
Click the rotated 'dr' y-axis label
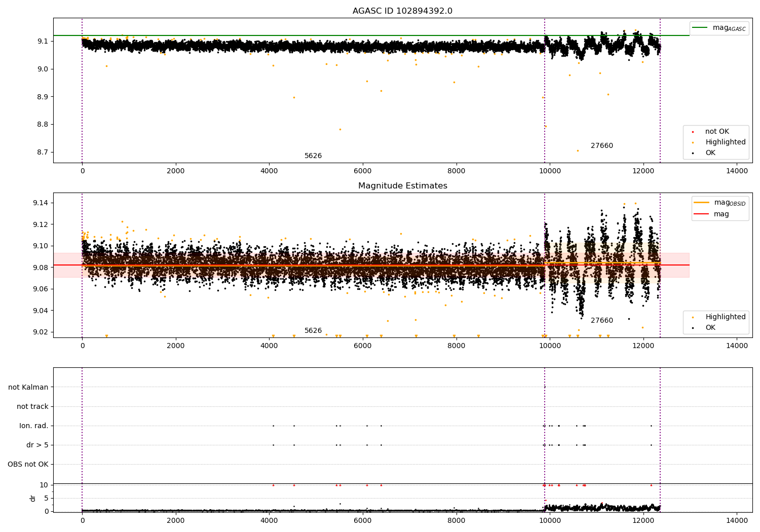[x=33, y=498]
